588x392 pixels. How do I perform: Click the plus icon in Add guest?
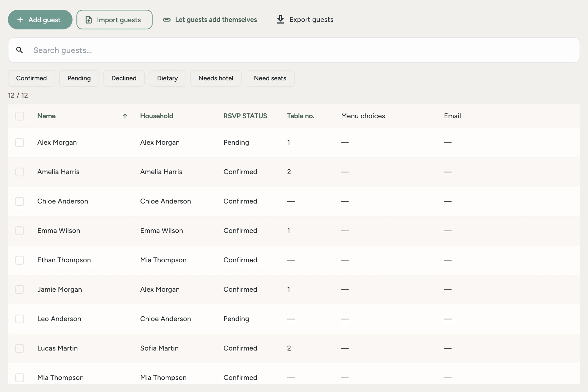tap(20, 20)
